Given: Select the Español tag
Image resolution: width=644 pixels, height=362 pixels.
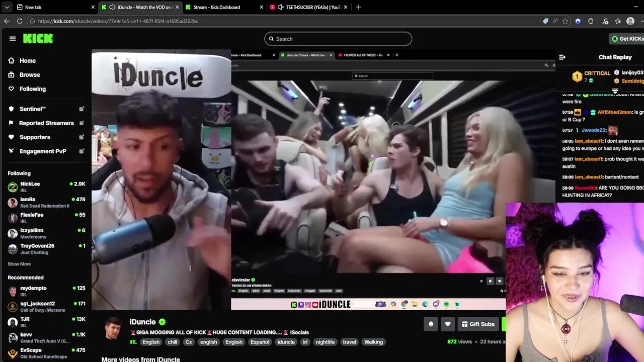Looking at the screenshot, I should click(x=260, y=342).
